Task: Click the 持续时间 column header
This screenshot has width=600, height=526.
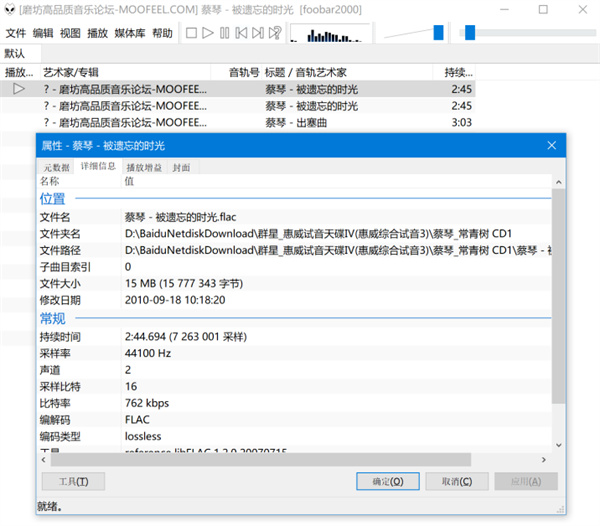Action: pyautogui.click(x=460, y=72)
